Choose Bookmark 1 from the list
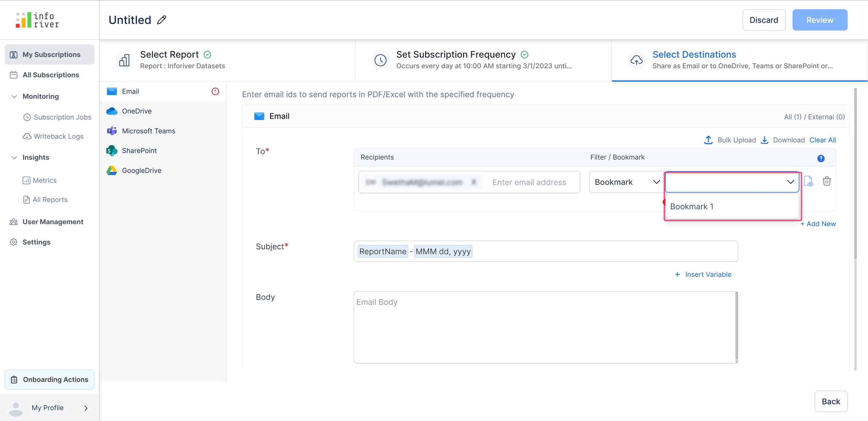 [x=692, y=207]
